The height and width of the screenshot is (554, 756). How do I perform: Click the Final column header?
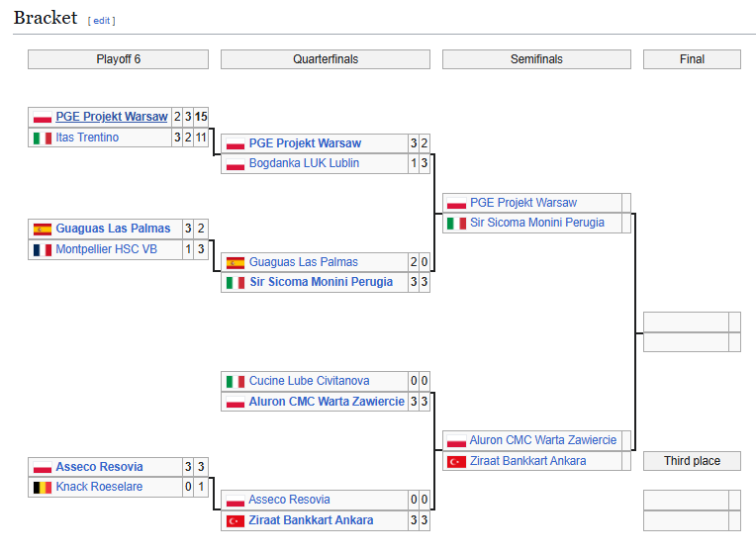tap(692, 59)
